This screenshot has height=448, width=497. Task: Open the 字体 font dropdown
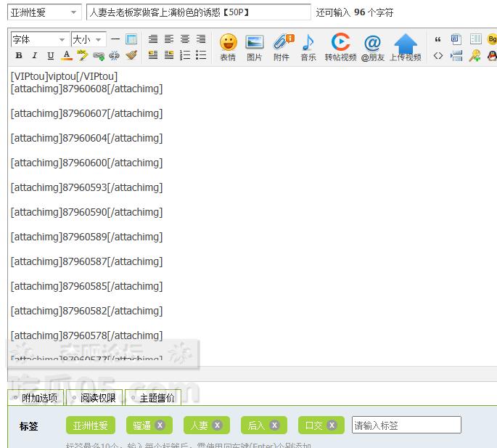coord(40,39)
